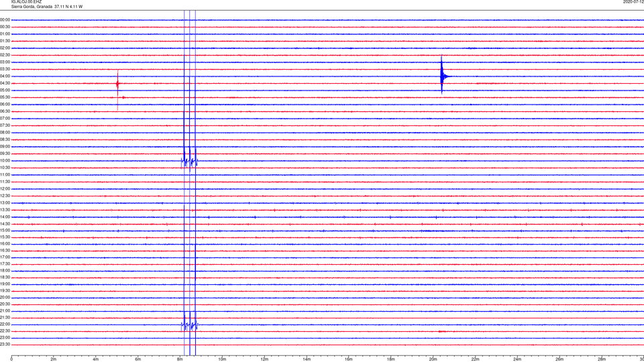Pick the 03:30 row label
The width and height of the screenshot is (644, 362).
tap(5, 69)
